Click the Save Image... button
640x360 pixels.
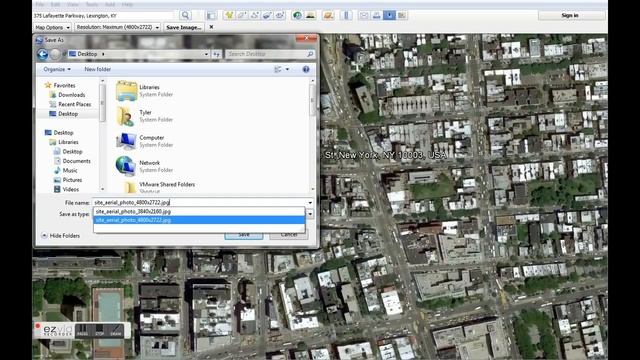184,27
